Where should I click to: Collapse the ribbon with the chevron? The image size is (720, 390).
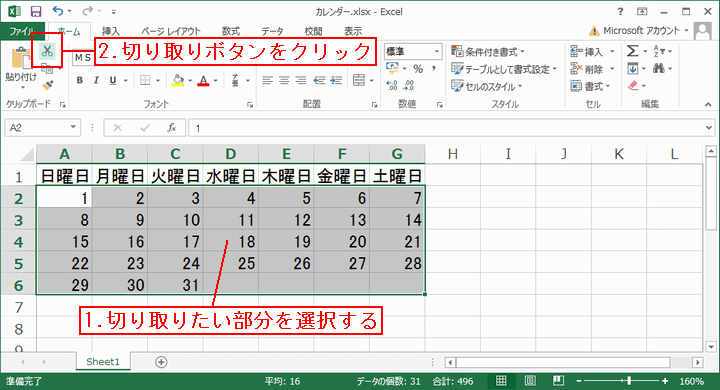click(709, 105)
